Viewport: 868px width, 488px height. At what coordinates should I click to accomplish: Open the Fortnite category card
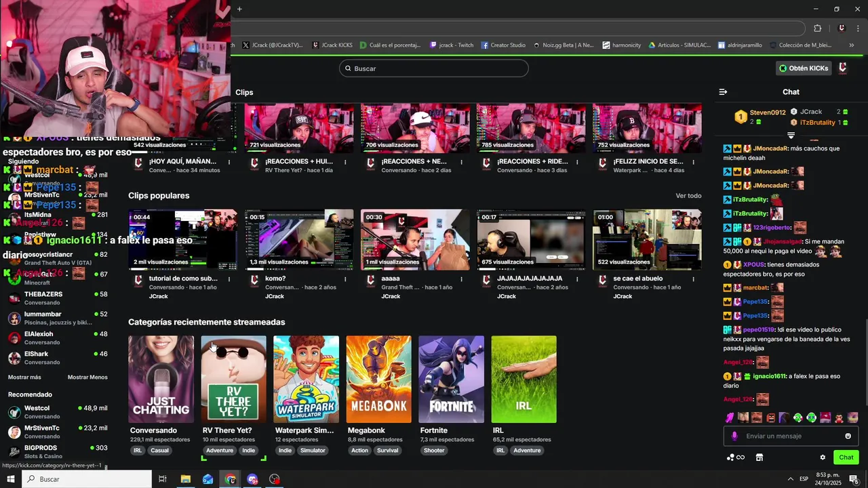[x=451, y=379]
